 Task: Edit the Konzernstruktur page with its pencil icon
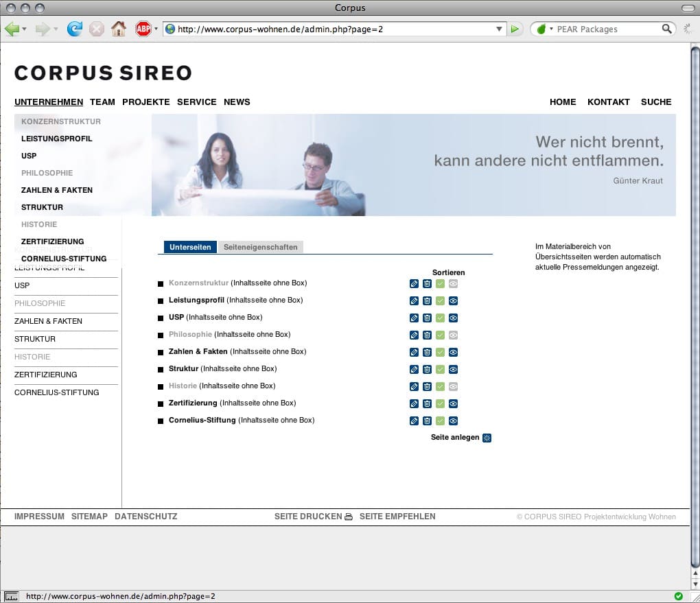pyautogui.click(x=414, y=284)
